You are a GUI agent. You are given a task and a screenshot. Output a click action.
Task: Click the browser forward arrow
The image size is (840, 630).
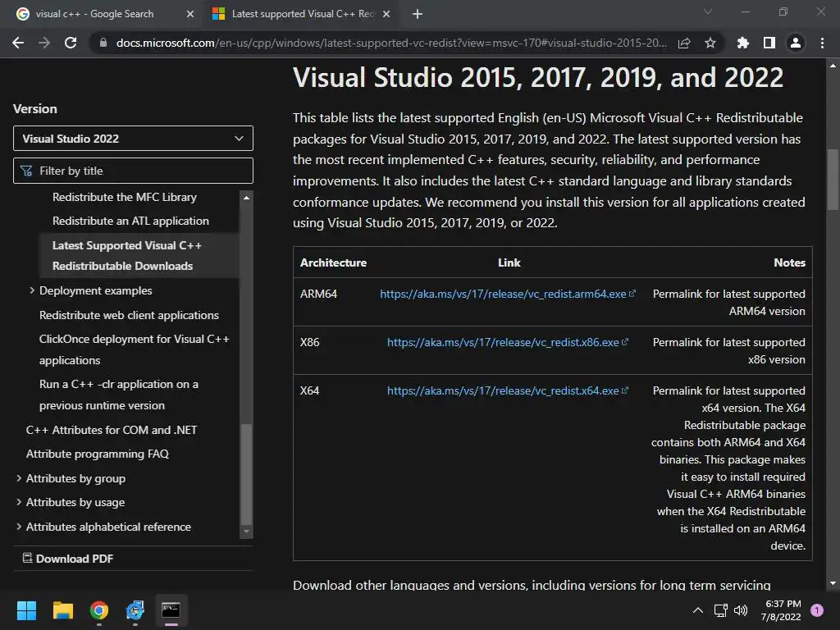tap(44, 43)
